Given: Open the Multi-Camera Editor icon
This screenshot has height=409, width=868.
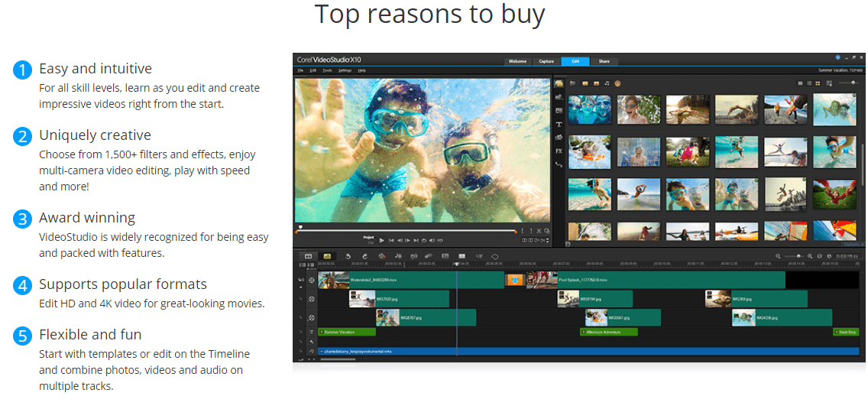Looking at the screenshot, I should (x=462, y=256).
